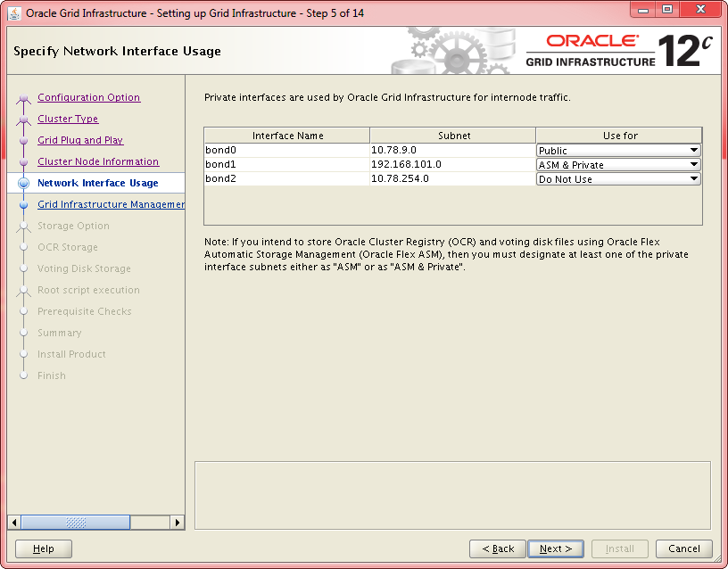Click the Grid Plug and Play step bullet
Screen dimensions: 728x569
point(24,141)
